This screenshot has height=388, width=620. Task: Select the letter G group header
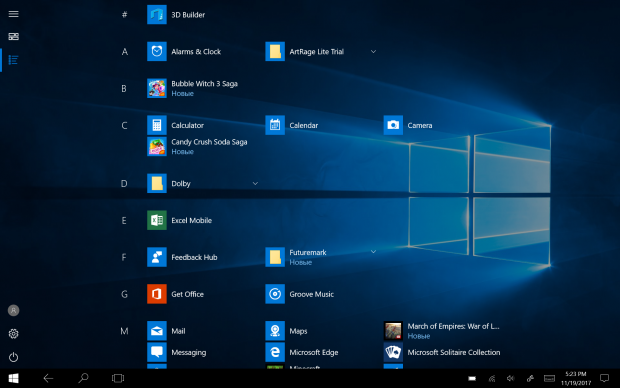pos(124,294)
